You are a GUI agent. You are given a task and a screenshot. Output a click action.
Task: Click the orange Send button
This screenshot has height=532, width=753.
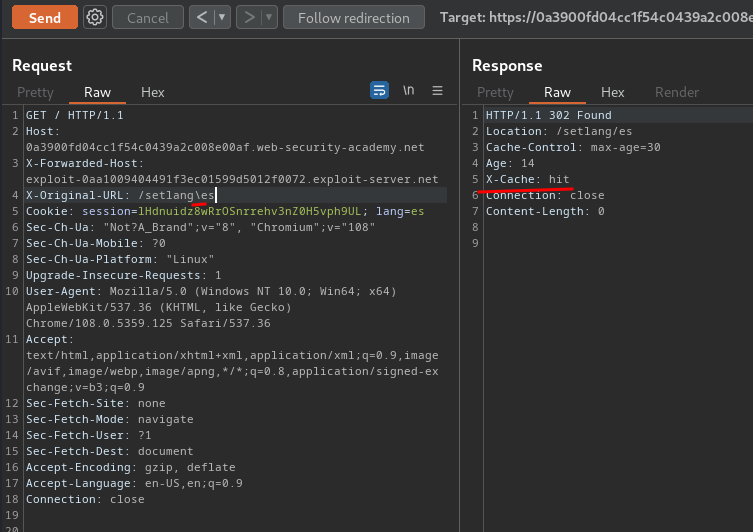(x=45, y=18)
